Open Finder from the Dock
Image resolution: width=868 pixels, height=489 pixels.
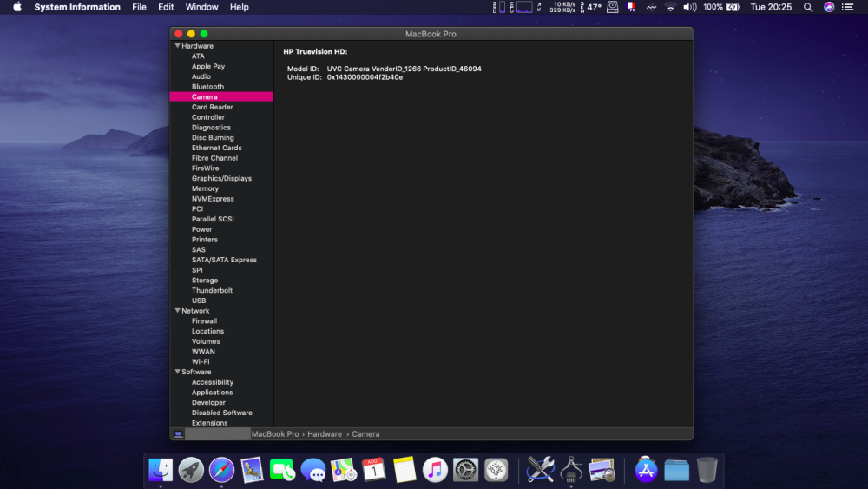[x=161, y=470]
